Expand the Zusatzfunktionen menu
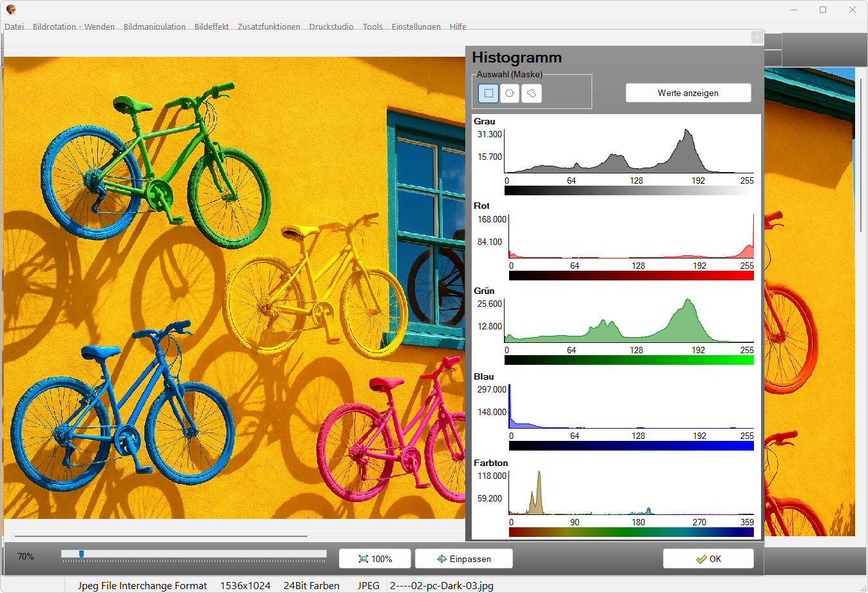 (x=269, y=26)
